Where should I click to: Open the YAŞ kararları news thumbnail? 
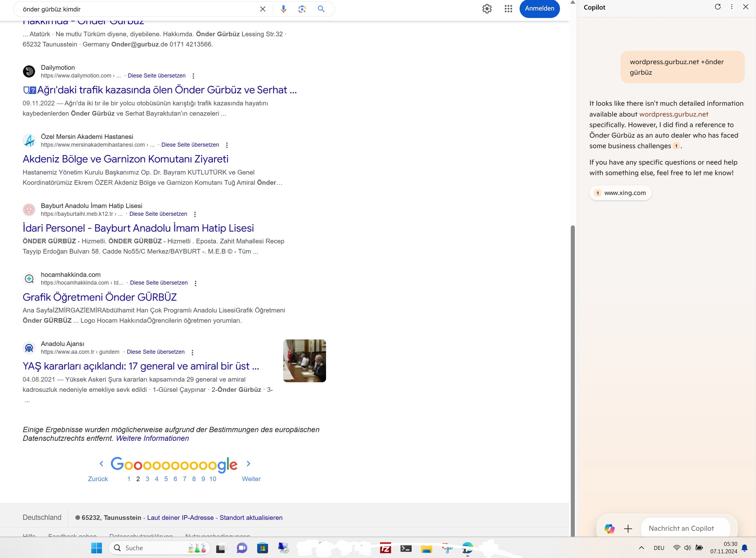pos(305,361)
